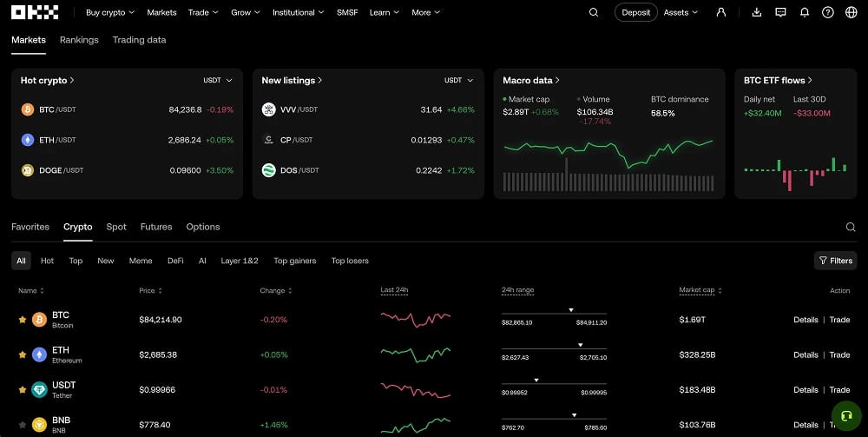The height and width of the screenshot is (437, 868).
Task: Click the BTC 24h range bar
Action: 554,314
